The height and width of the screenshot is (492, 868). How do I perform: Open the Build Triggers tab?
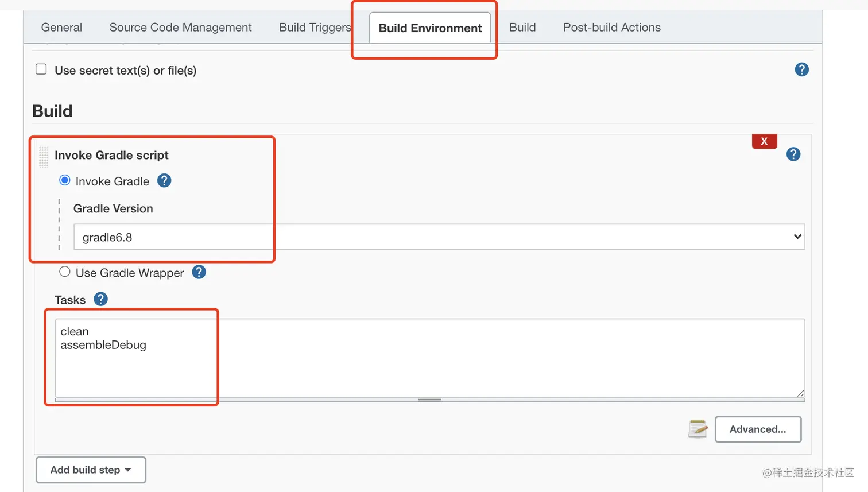point(315,28)
